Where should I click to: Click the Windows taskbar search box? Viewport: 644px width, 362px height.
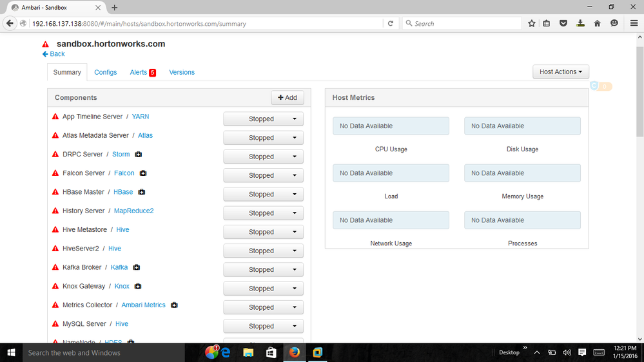pyautogui.click(x=104, y=352)
